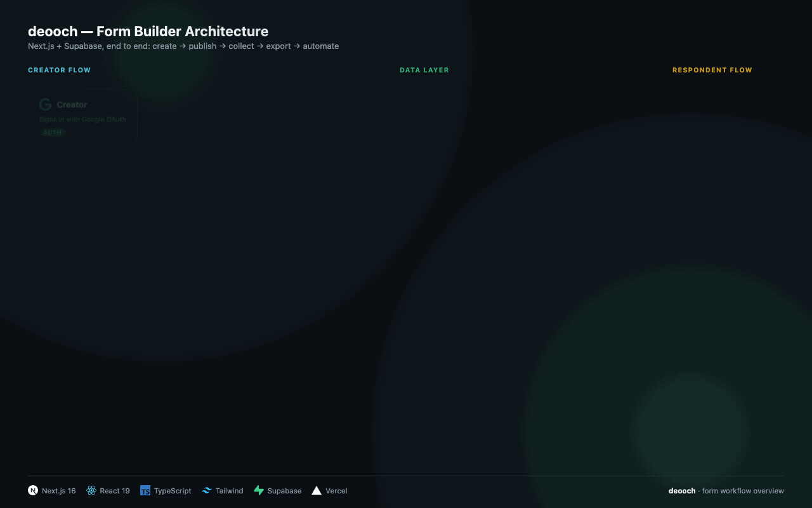This screenshot has height=508, width=812.
Task: Click the Tailwind wave icon in footer
Action: (x=207, y=491)
